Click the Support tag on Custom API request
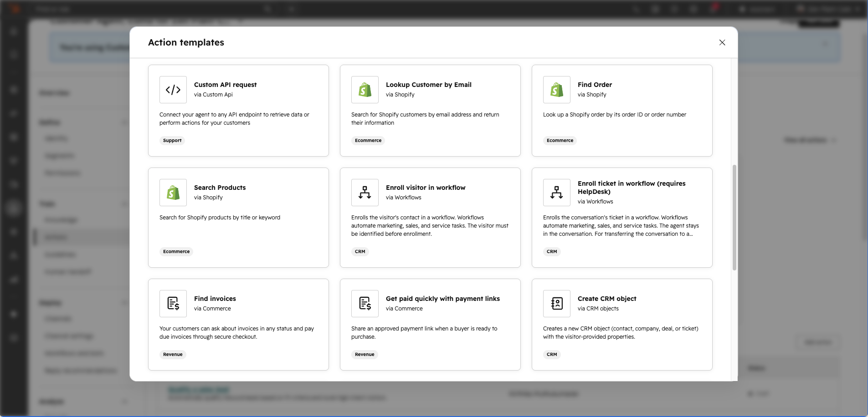The width and height of the screenshot is (868, 417). [172, 141]
